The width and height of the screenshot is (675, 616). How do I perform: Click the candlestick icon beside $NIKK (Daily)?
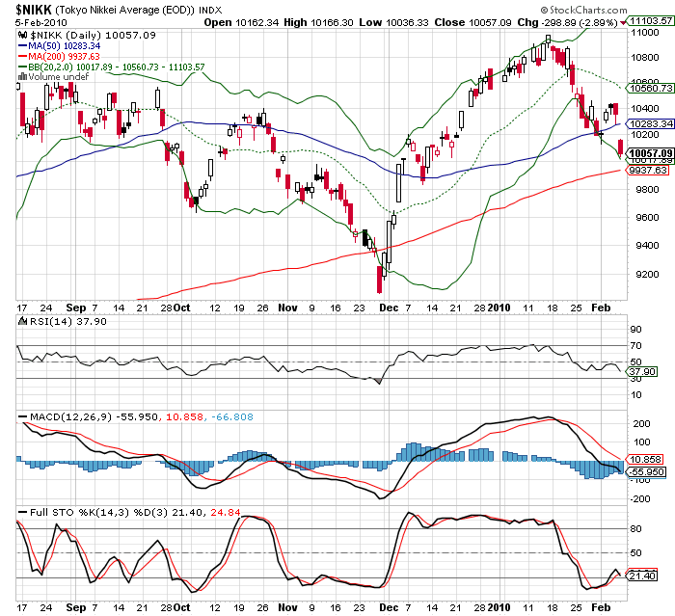(x=22, y=35)
